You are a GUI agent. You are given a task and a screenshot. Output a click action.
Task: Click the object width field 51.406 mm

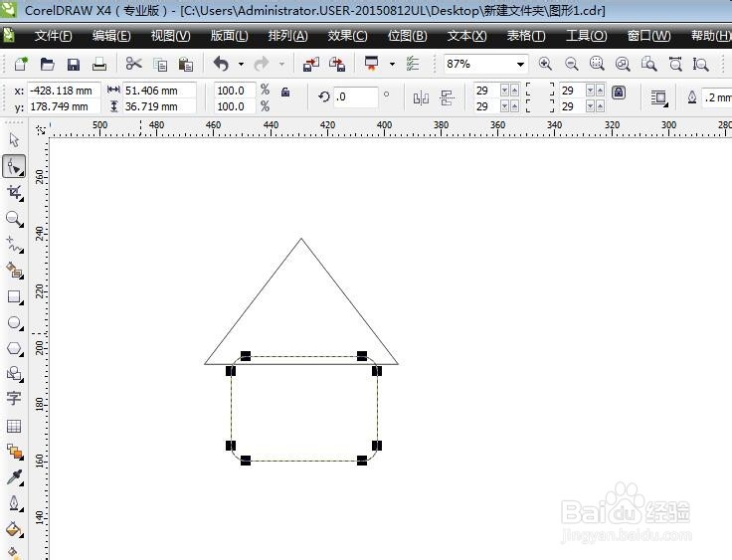tap(159, 91)
